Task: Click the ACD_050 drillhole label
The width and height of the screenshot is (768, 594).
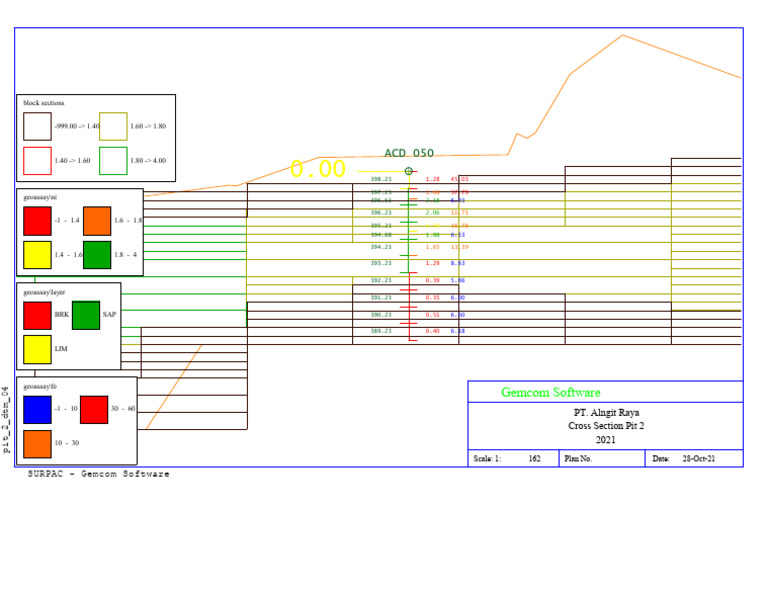Action: (x=409, y=153)
